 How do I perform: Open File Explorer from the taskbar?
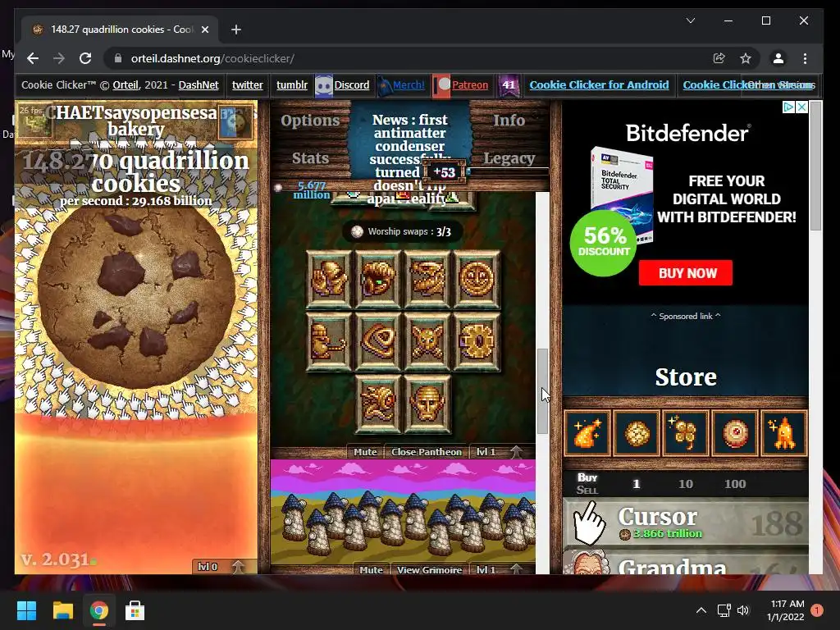click(62, 610)
